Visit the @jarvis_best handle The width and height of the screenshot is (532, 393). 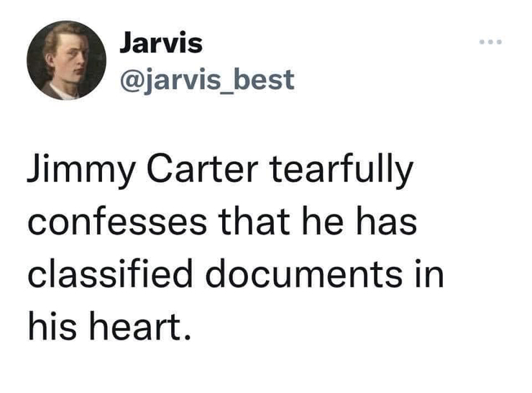(x=207, y=80)
